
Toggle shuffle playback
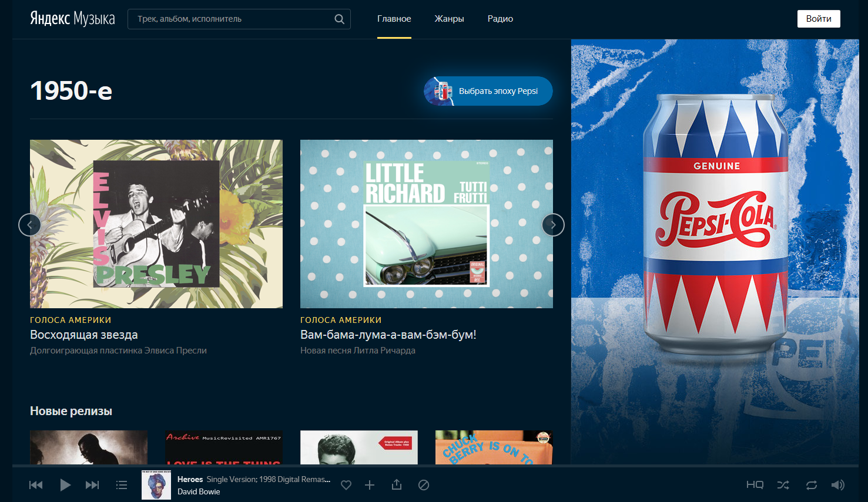(783, 485)
